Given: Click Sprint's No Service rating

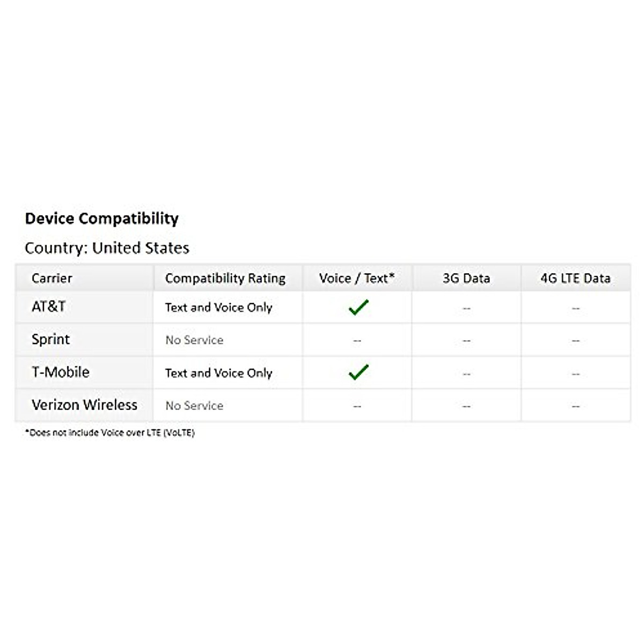Looking at the screenshot, I should (x=194, y=340).
